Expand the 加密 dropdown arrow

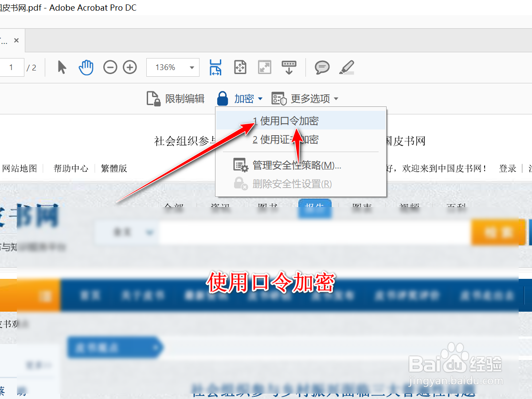coord(259,98)
